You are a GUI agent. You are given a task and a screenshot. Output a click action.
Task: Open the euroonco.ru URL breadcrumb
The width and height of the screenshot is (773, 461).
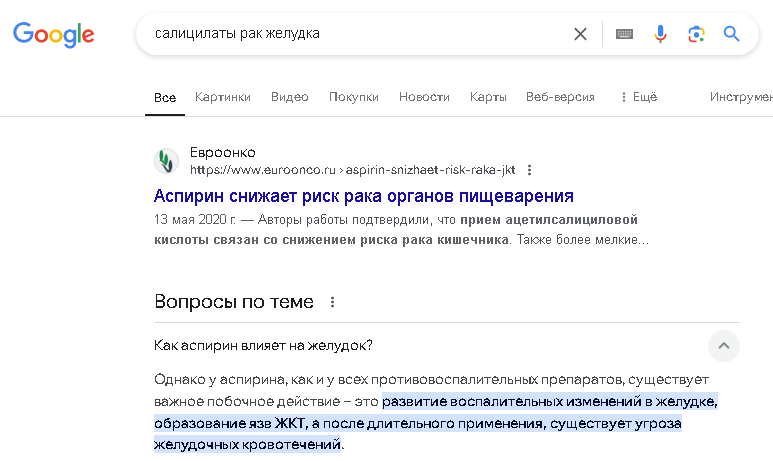click(352, 170)
